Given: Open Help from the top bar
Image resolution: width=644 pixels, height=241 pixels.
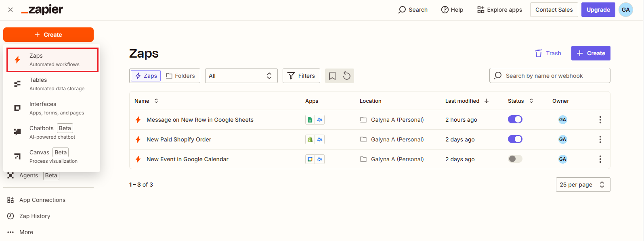Looking at the screenshot, I should (x=452, y=10).
